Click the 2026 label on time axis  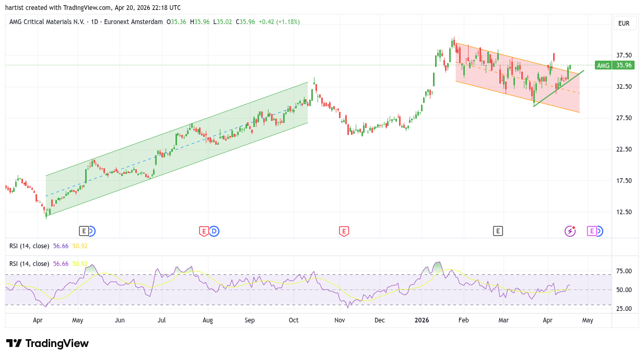pos(421,320)
